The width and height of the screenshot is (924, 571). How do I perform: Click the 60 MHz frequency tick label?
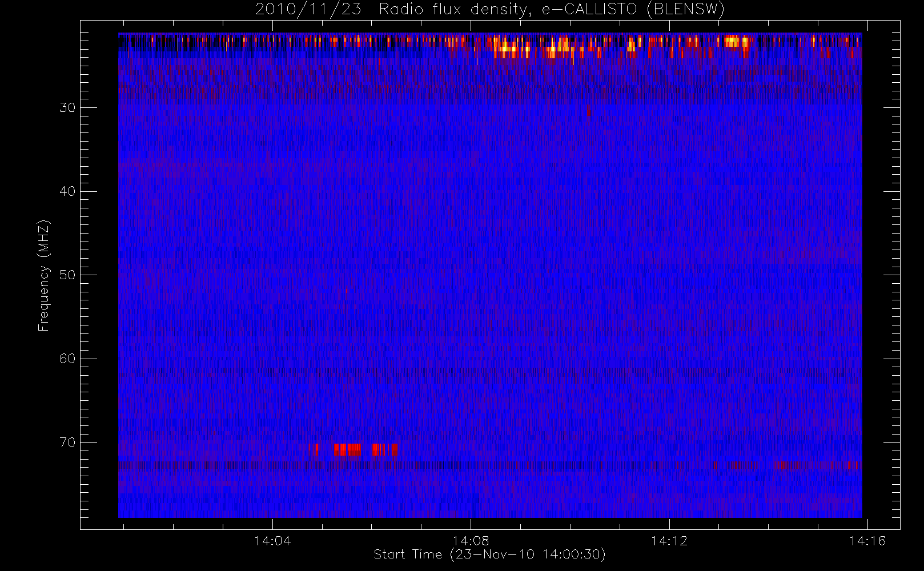pyautogui.click(x=67, y=359)
